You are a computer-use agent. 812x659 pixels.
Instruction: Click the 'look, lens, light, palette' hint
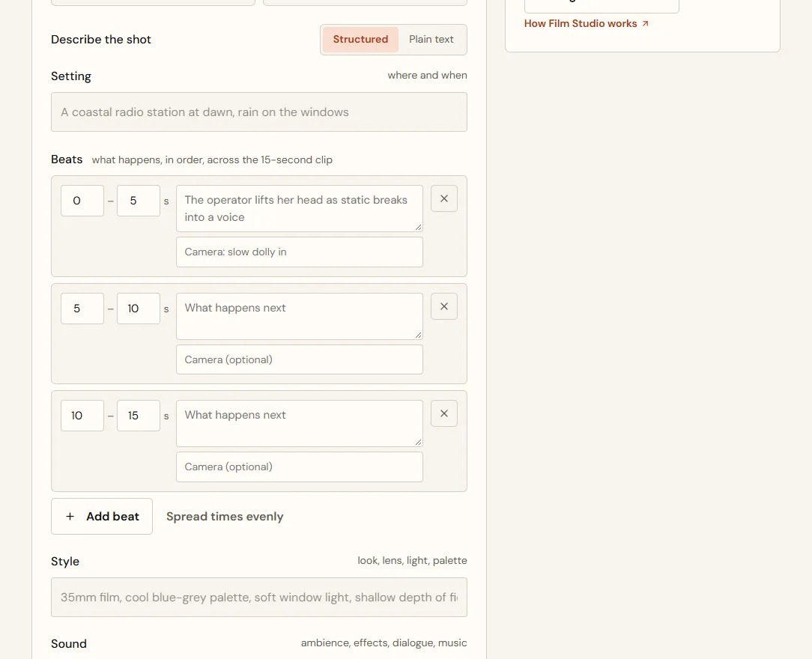pyautogui.click(x=412, y=561)
